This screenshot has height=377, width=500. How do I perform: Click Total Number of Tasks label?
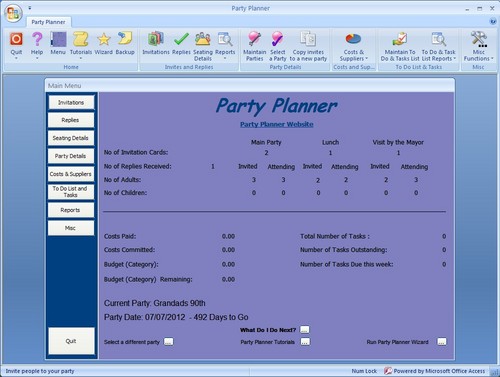335,236
